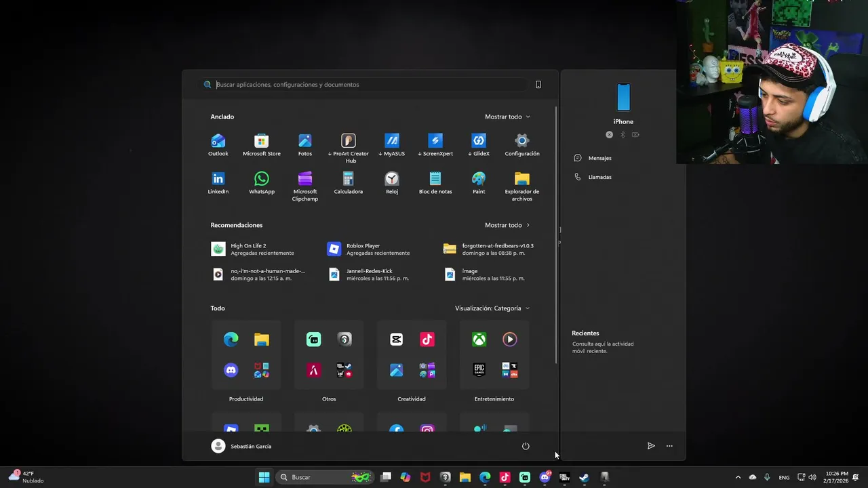Open Discord in Productividad category

coord(231,370)
